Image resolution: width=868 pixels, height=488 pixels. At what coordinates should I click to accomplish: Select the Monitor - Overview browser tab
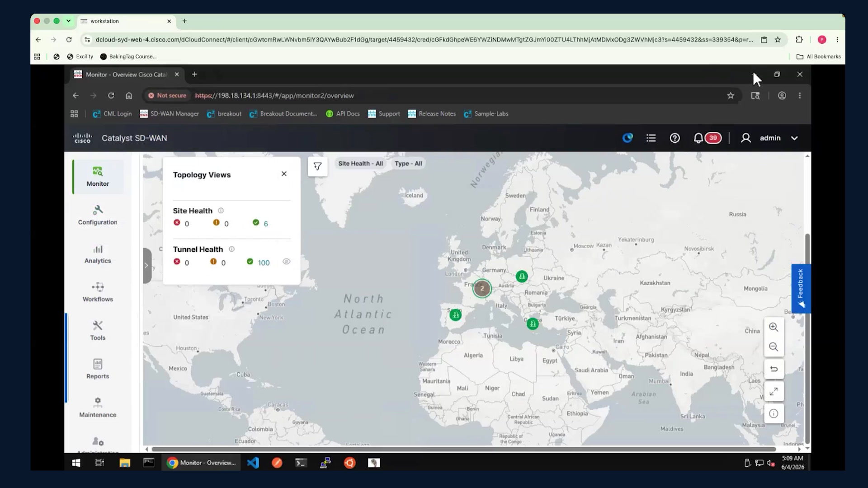click(x=127, y=75)
